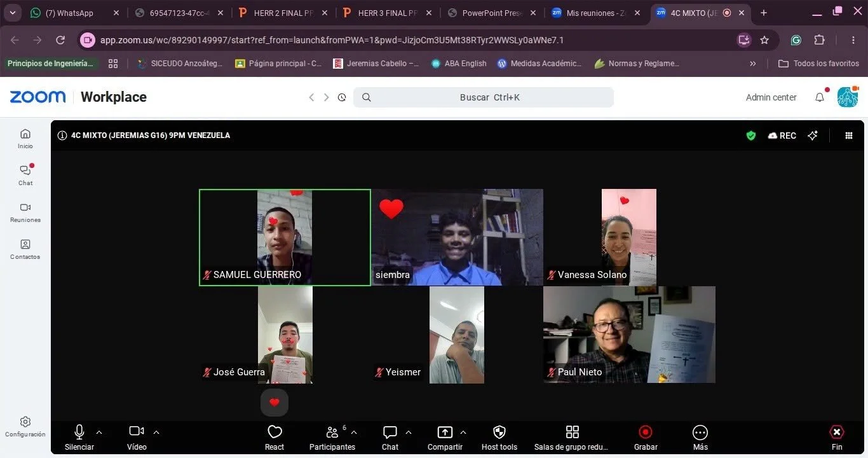Expand the Compartir options arrow

[463, 432]
